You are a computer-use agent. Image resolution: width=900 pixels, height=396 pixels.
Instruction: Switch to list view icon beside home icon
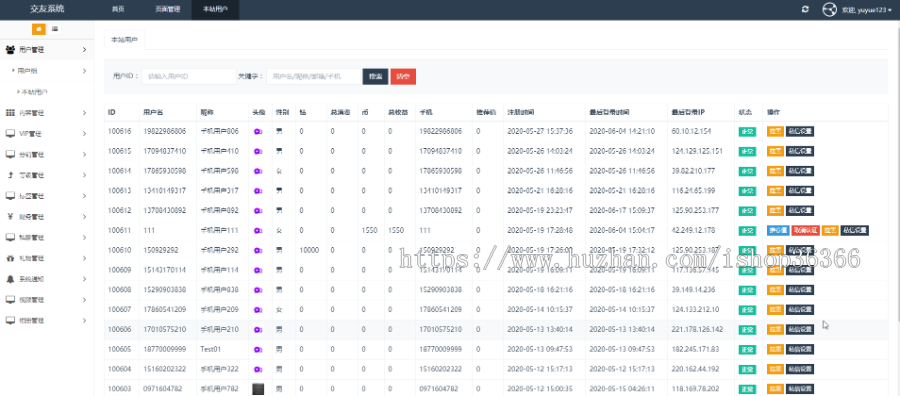tap(55, 29)
